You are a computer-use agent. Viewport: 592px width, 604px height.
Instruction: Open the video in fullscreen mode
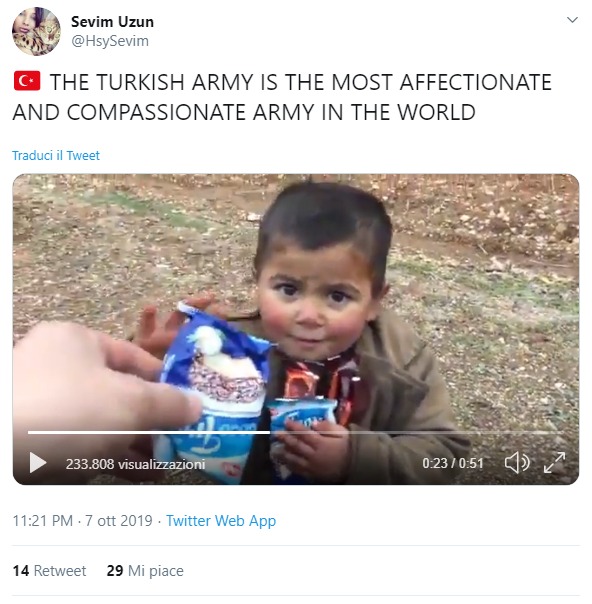[x=555, y=462]
